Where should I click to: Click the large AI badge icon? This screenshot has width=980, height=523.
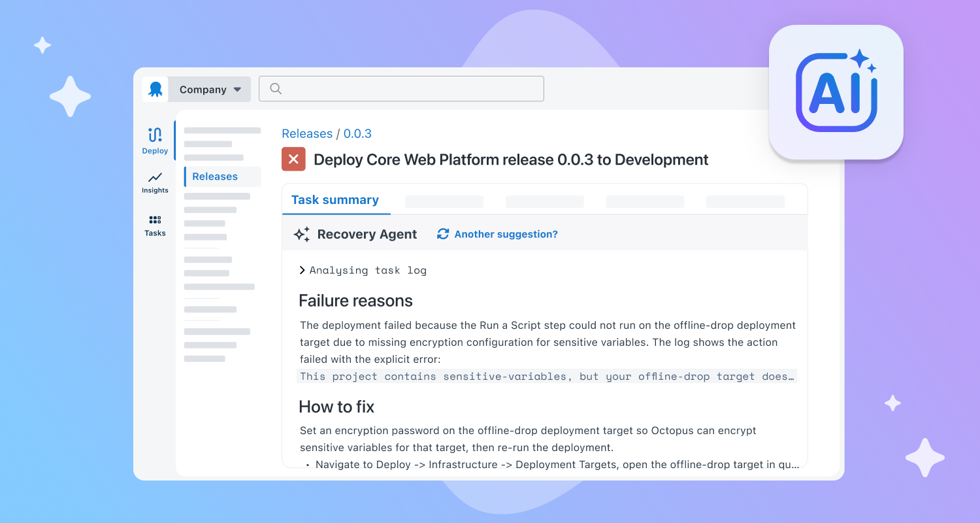click(836, 92)
